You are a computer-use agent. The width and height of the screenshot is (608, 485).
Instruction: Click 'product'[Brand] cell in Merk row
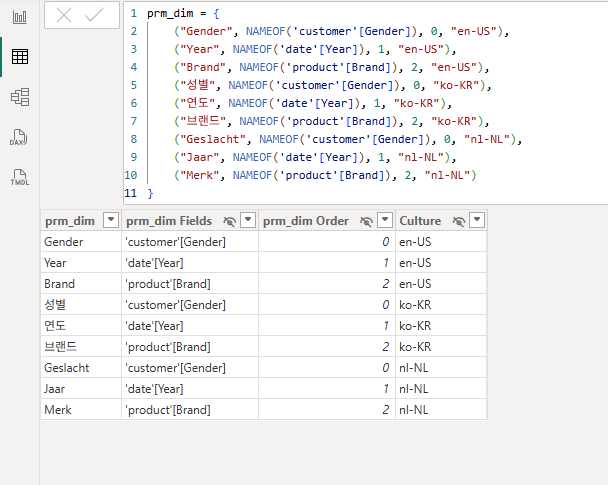[190, 409]
